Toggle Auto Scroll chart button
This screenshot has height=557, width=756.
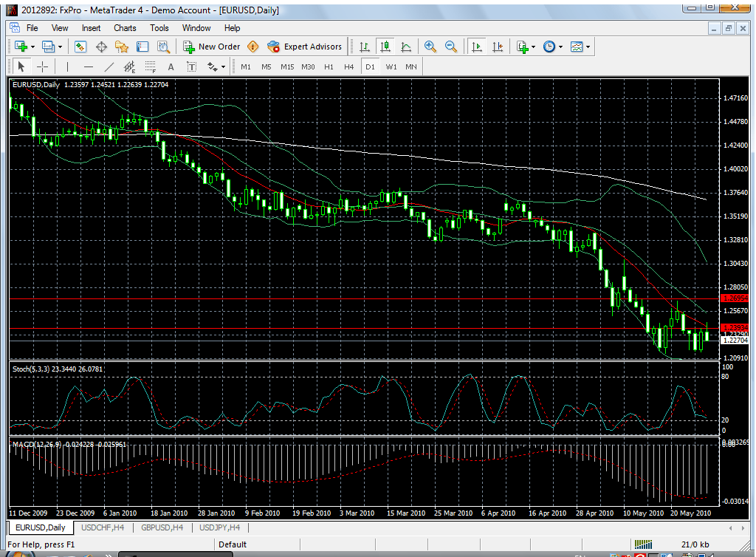[x=477, y=47]
